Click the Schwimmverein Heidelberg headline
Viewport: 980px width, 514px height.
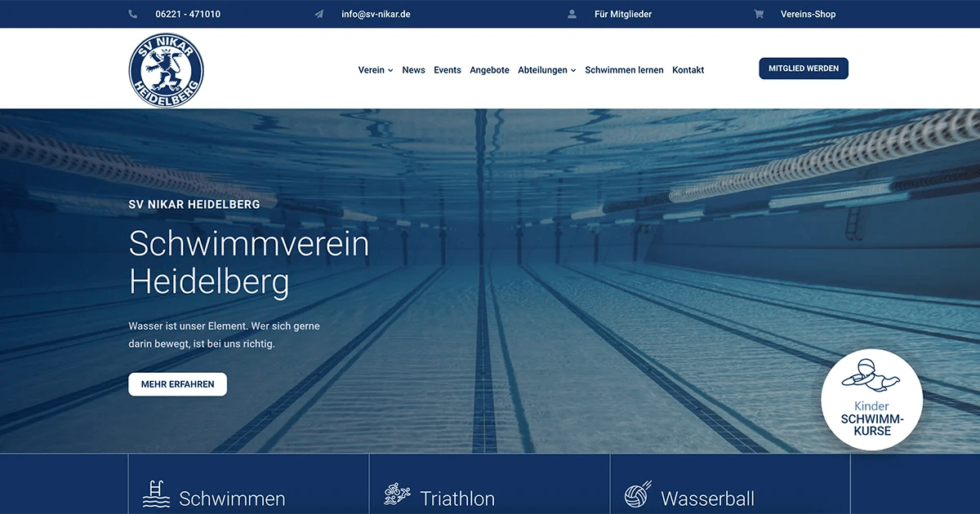[x=249, y=263]
